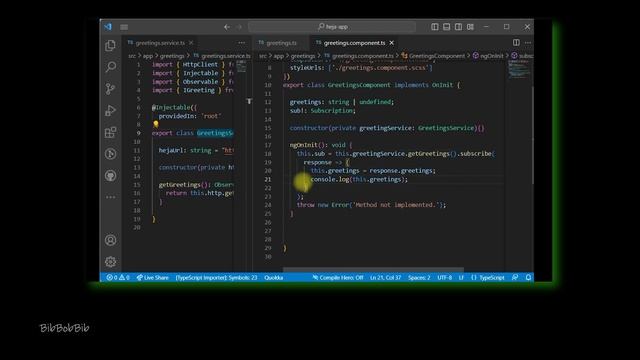Click the 'throw new Error' line 24
The height and width of the screenshot is (360, 640).
pyautogui.click(x=371, y=205)
